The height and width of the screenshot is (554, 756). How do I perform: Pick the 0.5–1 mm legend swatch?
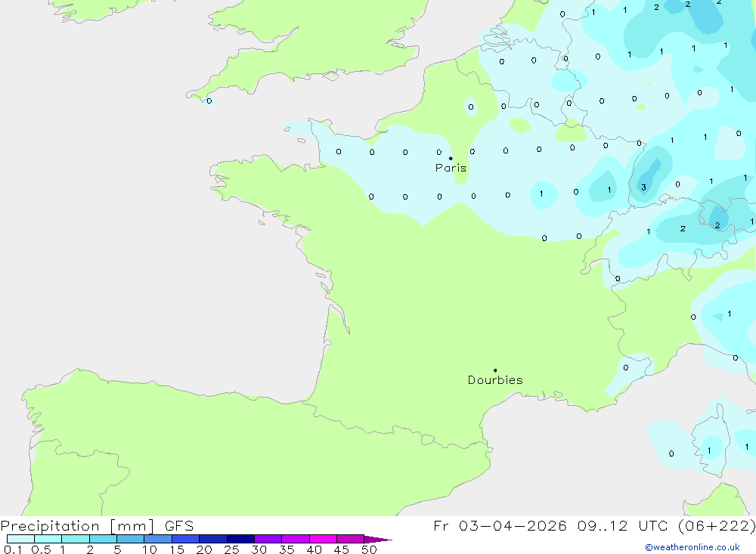coord(48,539)
